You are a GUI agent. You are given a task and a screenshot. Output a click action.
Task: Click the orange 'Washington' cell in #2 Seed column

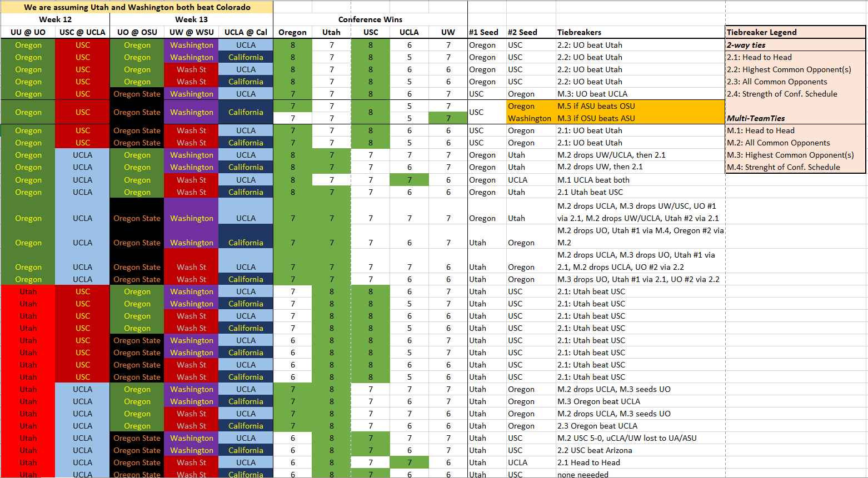tap(531, 118)
